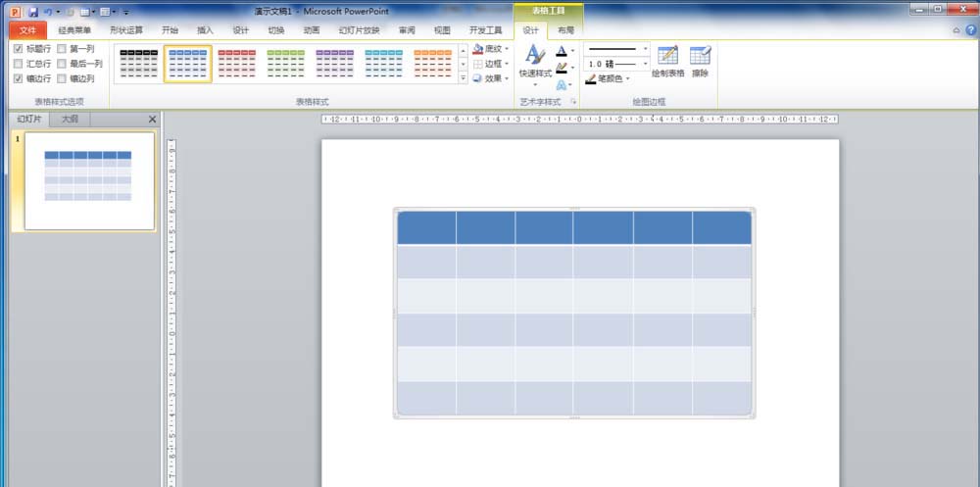Select slide 1 thumbnail in the pane
This screenshot has height=487, width=980.
point(89,180)
